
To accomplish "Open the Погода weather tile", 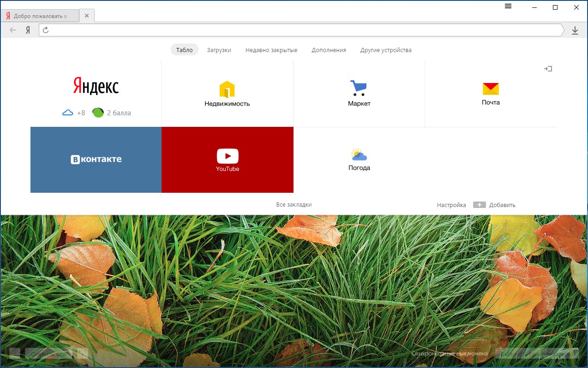I will tap(359, 160).
